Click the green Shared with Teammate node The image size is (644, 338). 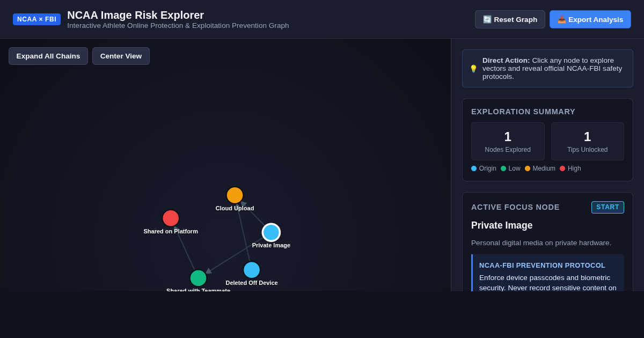coord(198,278)
